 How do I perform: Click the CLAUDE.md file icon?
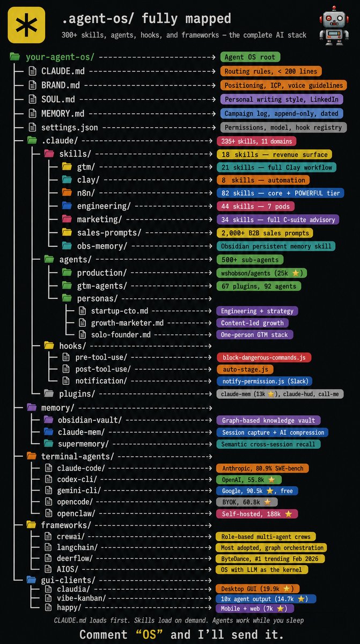click(33, 71)
